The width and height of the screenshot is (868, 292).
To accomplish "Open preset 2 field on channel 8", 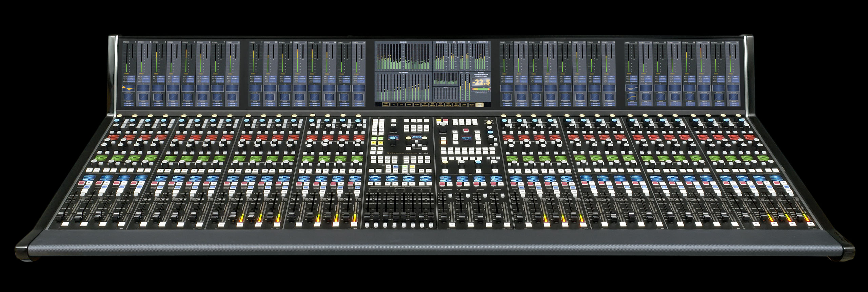I will point(233,105).
